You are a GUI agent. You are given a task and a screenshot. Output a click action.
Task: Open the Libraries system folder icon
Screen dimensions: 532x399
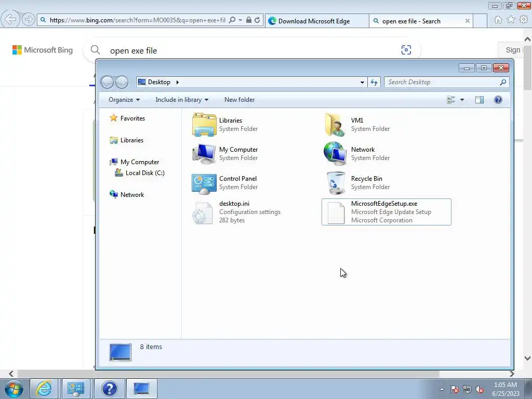pos(204,125)
